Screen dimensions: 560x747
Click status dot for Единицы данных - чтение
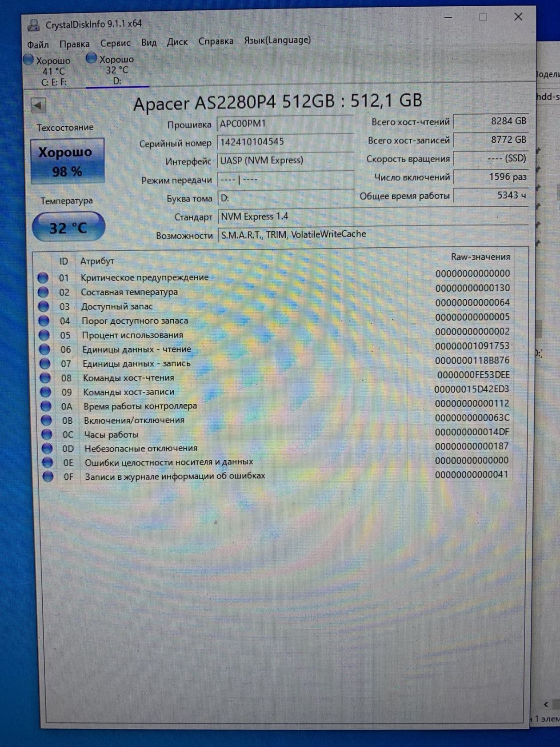tap(44, 349)
